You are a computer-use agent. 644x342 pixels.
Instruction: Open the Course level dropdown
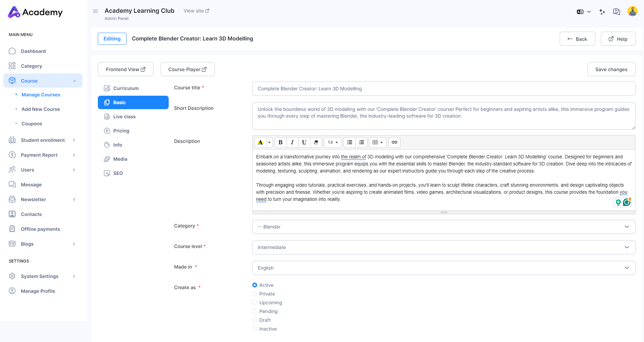444,247
